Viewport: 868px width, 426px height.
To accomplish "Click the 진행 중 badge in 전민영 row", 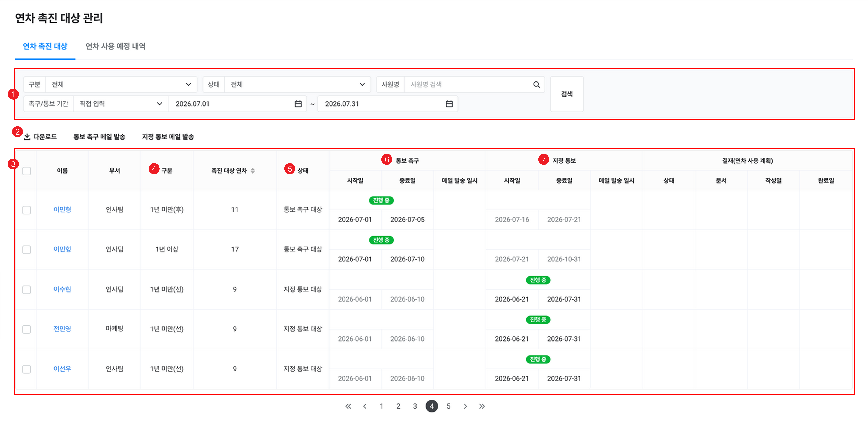I will (538, 320).
